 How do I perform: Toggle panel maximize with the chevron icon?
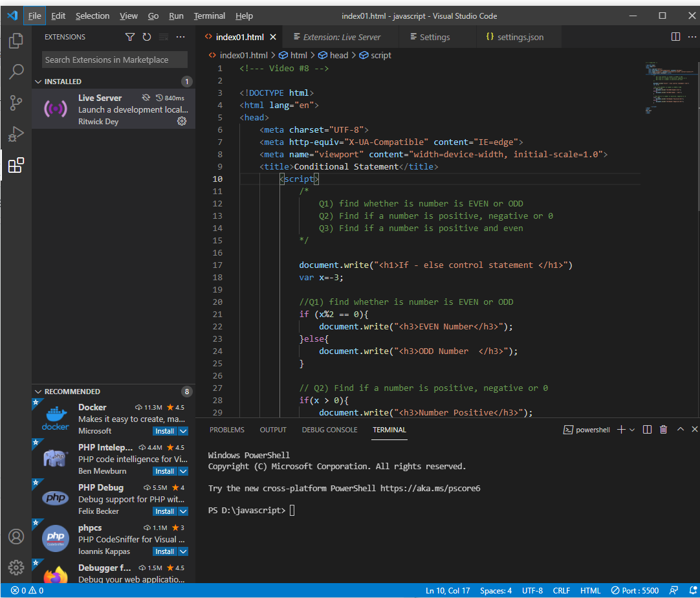click(680, 429)
